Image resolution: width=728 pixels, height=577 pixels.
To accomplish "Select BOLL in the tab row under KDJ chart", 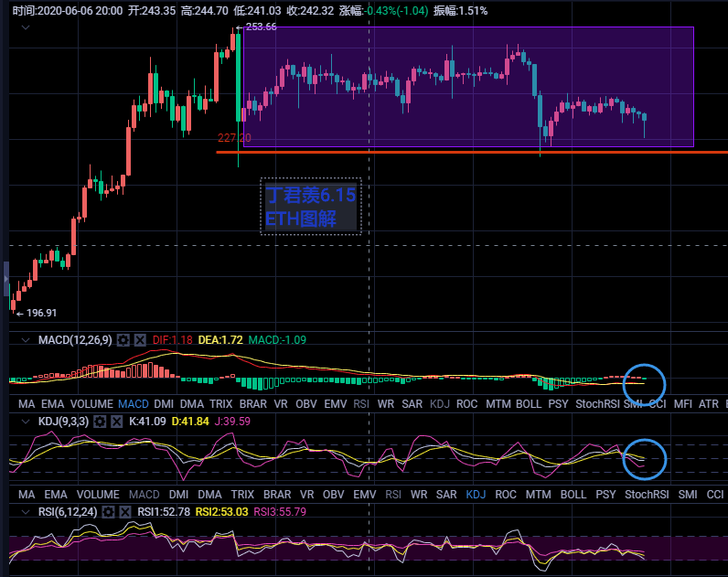I will pos(573,494).
